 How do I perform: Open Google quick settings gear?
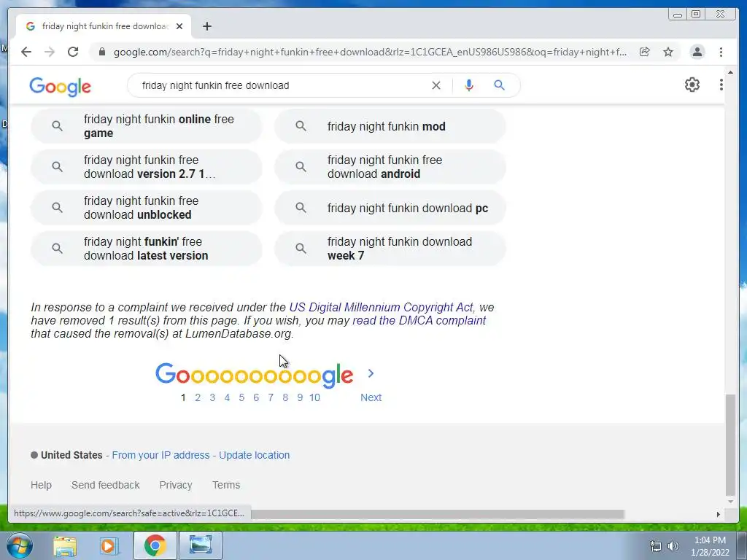pos(692,85)
